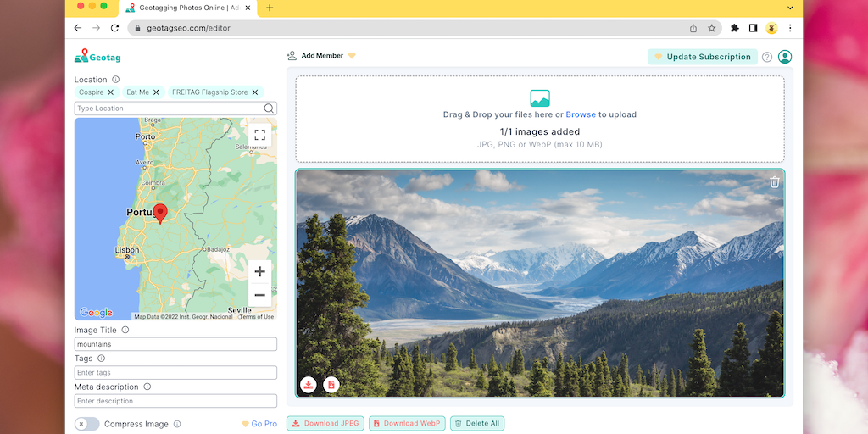Toggle the Compress Image switch
The width and height of the screenshot is (868, 434).
coord(87,424)
